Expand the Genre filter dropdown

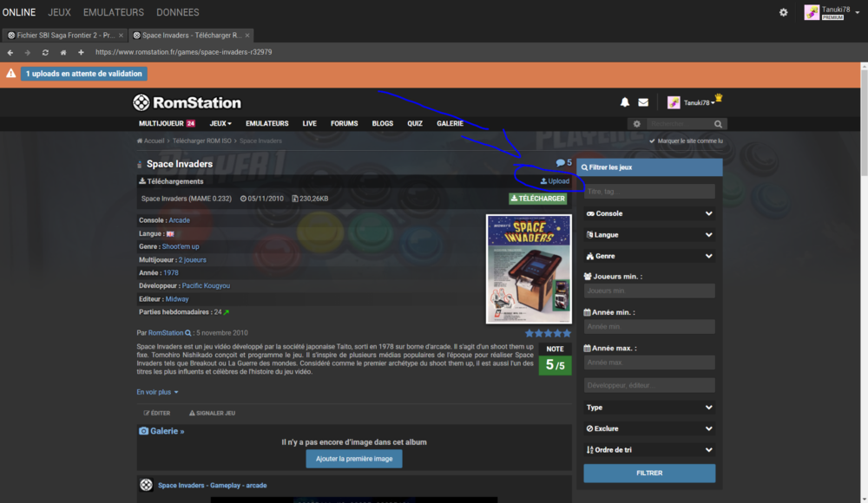pyautogui.click(x=649, y=256)
